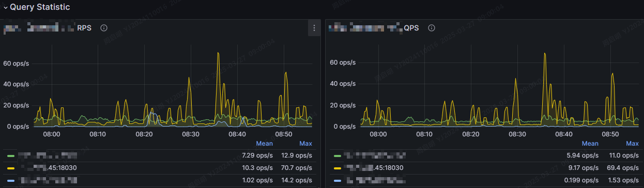Click the 08:50 tick on QPS time axis

point(610,134)
